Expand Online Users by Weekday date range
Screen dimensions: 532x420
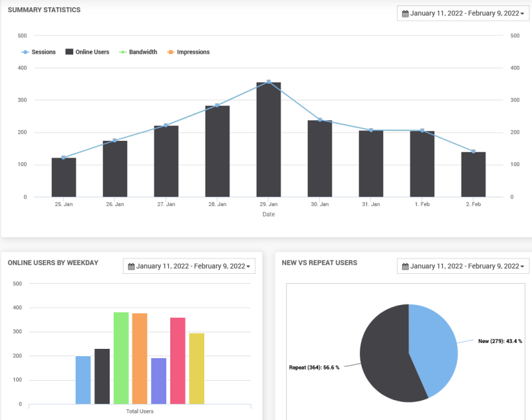point(189,266)
